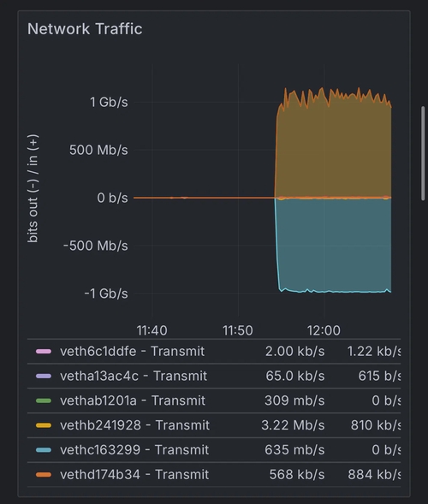
Task: Toggle the vetha13ac4c - Transmit series
Action: [134, 376]
